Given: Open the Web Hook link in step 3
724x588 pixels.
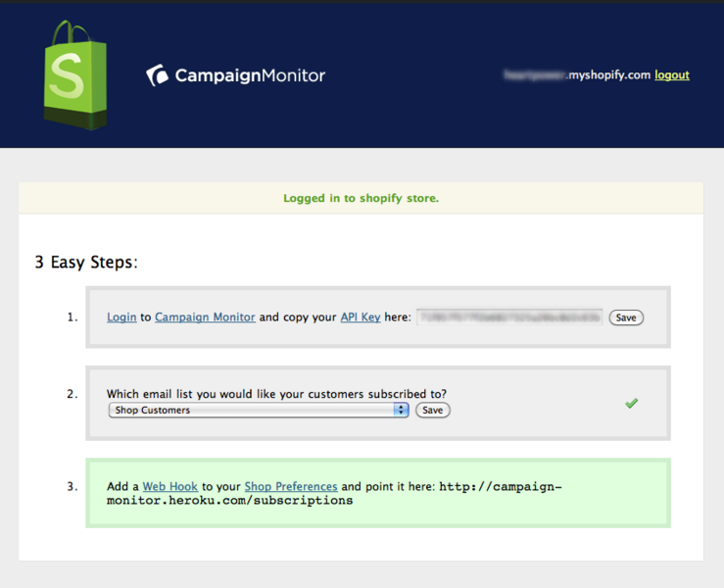Looking at the screenshot, I should coord(169,486).
